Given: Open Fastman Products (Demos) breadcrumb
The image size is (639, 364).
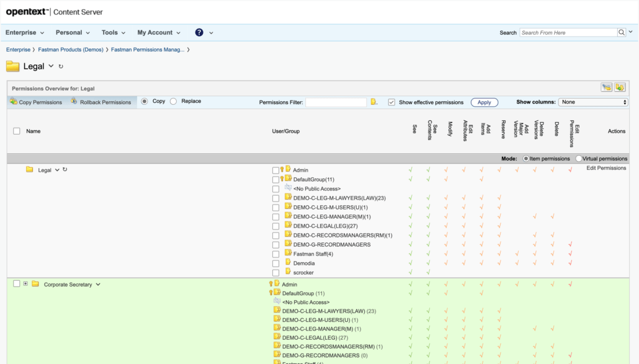Looking at the screenshot, I should tap(71, 50).
